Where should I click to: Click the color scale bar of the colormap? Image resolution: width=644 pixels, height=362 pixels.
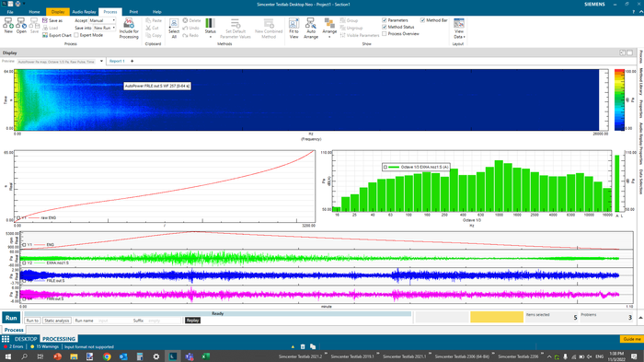(x=619, y=100)
